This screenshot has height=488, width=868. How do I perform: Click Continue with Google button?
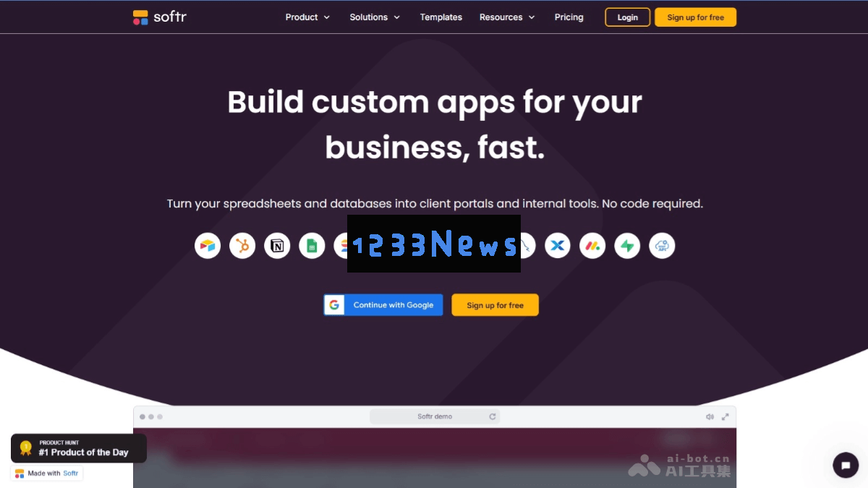pos(383,305)
